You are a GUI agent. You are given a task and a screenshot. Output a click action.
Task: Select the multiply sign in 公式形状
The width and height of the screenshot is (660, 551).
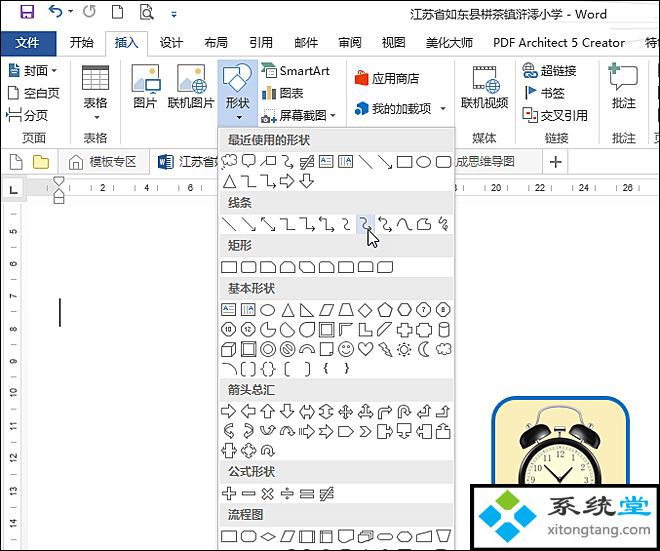pos(268,493)
